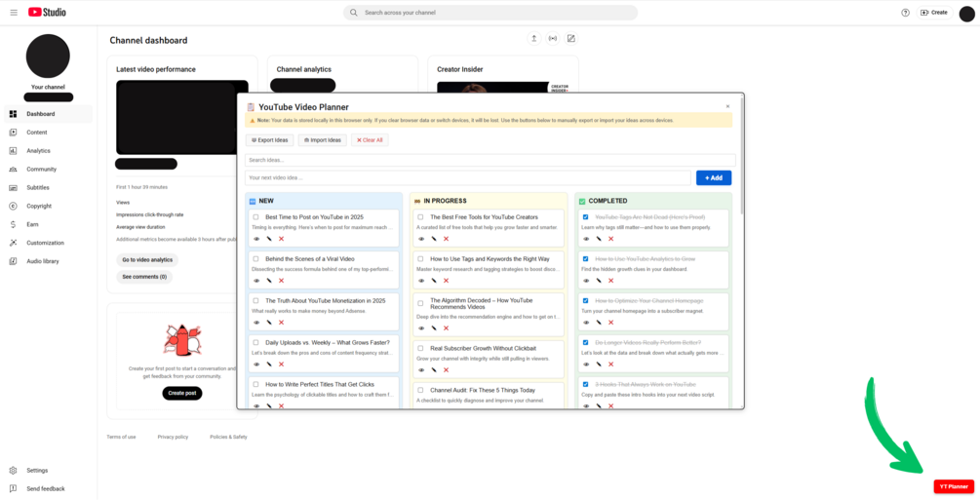980x500 pixels.
Task: Click the Your next video idea field
Action: tap(468, 177)
